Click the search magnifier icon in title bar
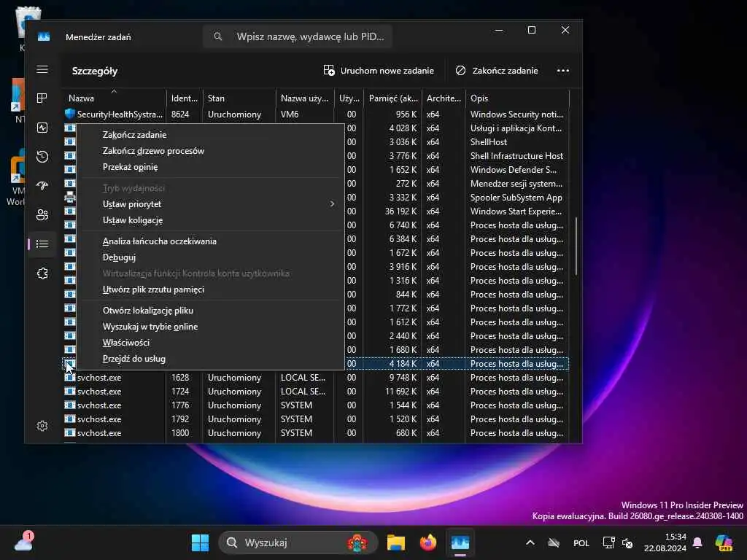The image size is (747, 560). click(x=217, y=36)
